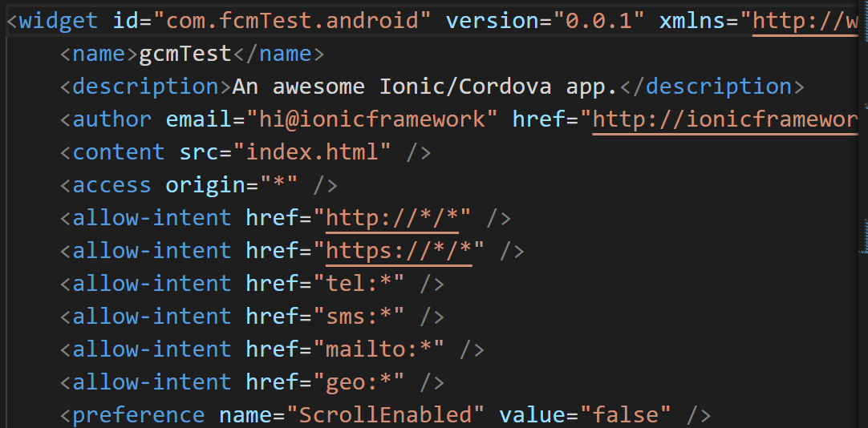
Task: Open the "https://*/*" allow-intent link
Action: (x=400, y=251)
